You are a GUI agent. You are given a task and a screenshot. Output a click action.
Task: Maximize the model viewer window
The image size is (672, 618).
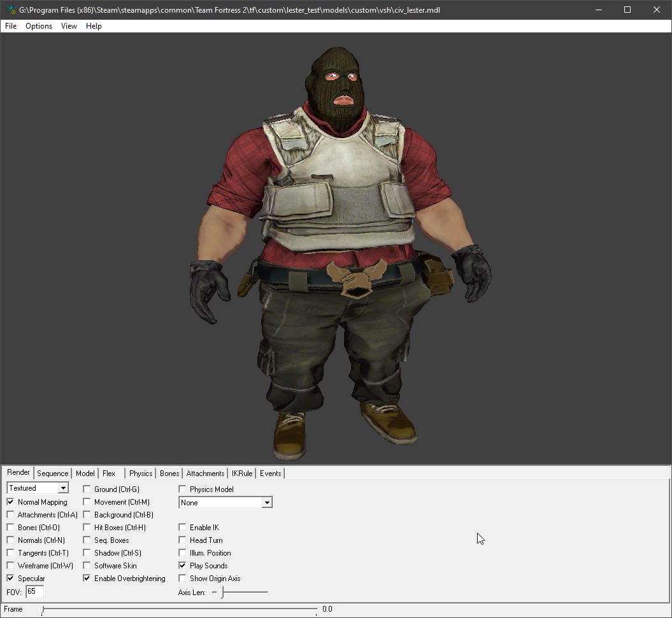[x=627, y=10]
